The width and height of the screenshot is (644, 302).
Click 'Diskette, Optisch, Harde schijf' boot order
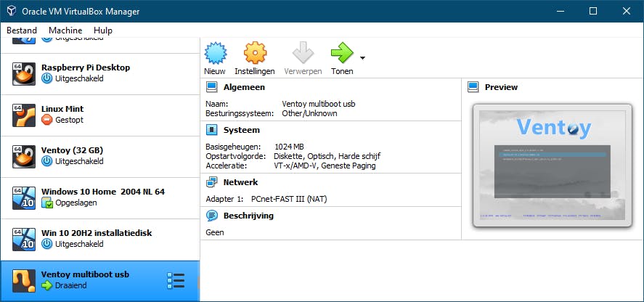click(327, 156)
